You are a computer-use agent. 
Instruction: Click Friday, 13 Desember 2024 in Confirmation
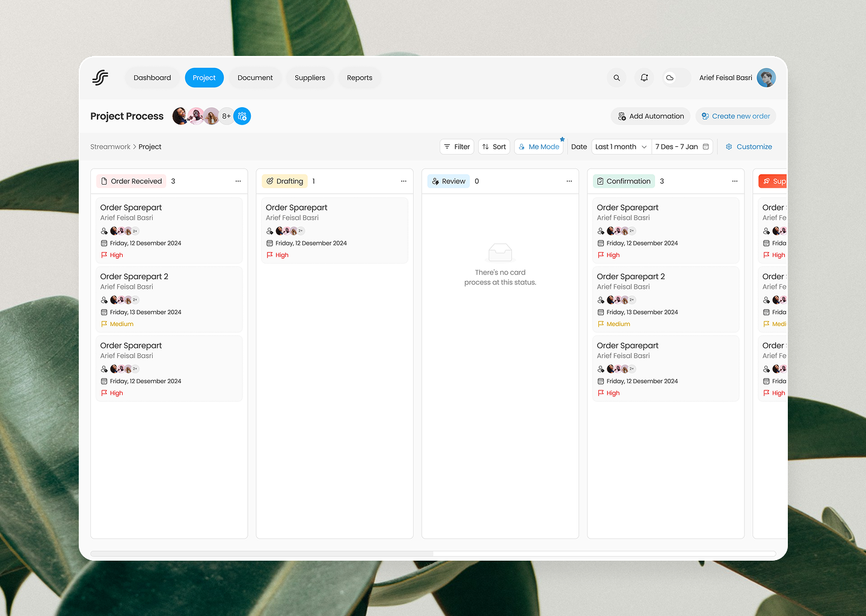pyautogui.click(x=642, y=312)
